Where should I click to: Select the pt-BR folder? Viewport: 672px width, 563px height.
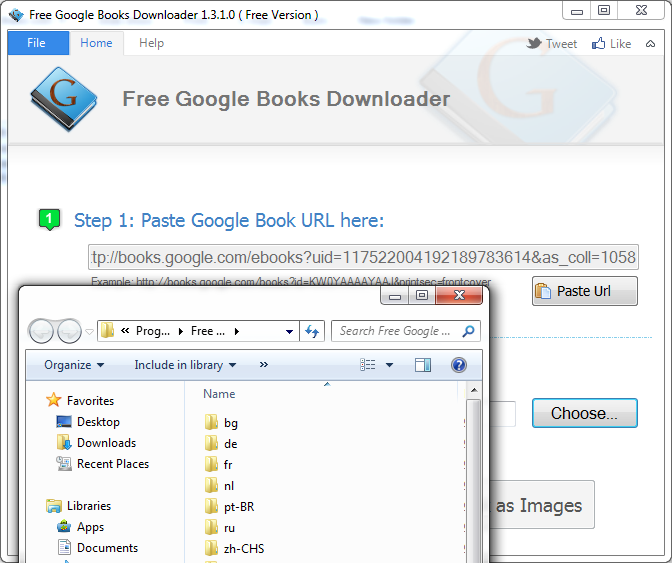point(230,506)
